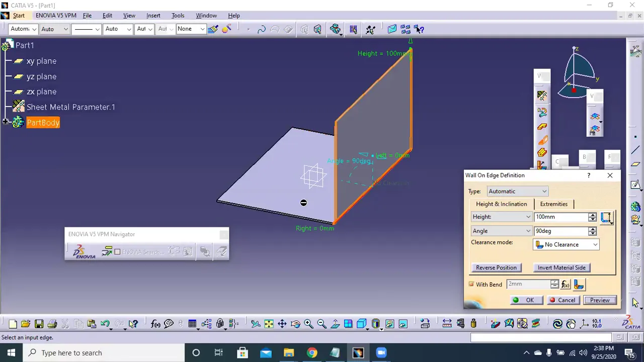
Task: Click the Undo arrow icon
Action: [x=105, y=324]
